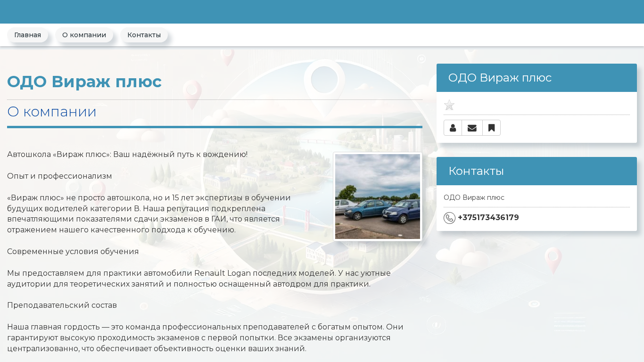Click the sidebar ОДО Вираж плюс panel title
The height and width of the screenshot is (362, 644).
point(500,78)
